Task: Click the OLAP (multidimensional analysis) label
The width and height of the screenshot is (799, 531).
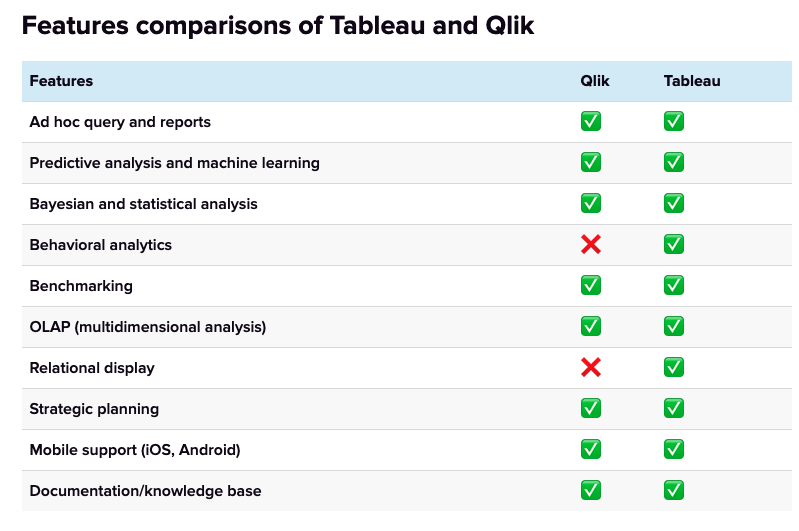Action: (148, 327)
